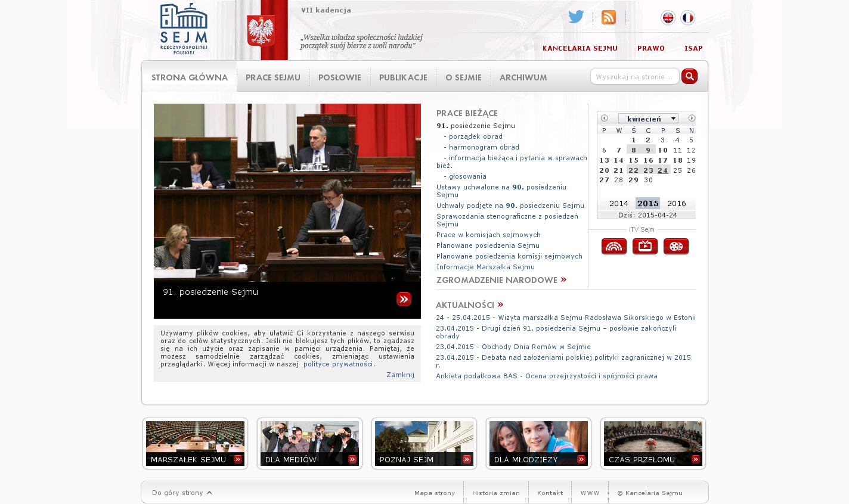Open the iTV Sejm film reel archive icon
The width and height of the screenshot is (849, 504).
pos(676,246)
